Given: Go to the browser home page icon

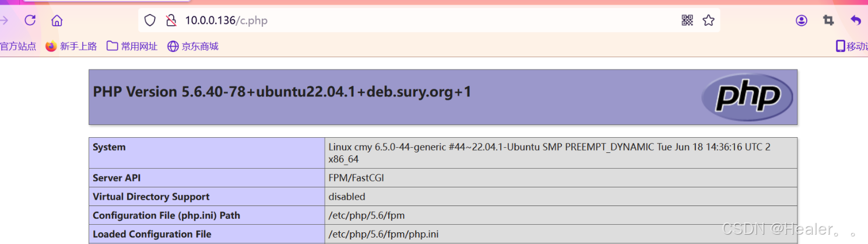Looking at the screenshot, I should pos(57,20).
